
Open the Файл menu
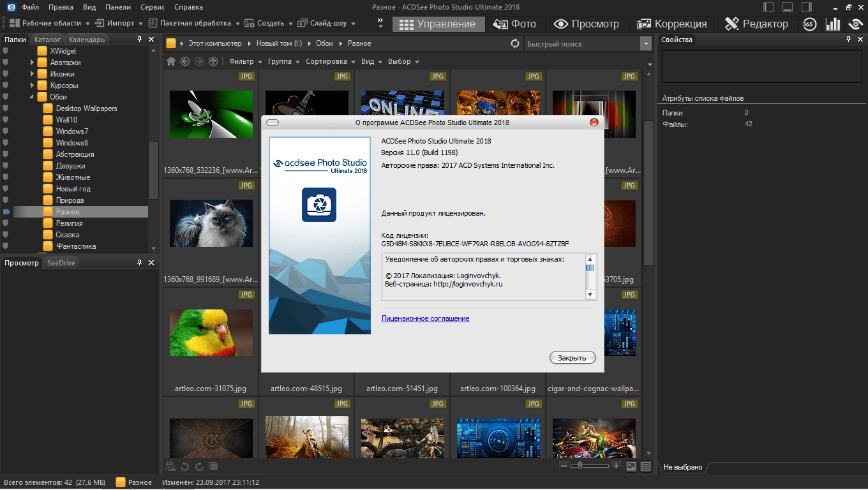30,7
